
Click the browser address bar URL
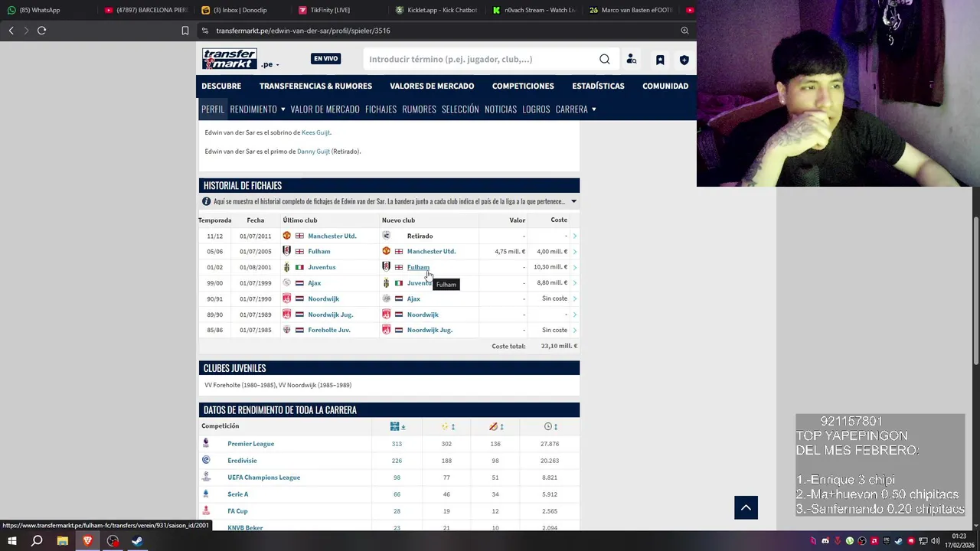(303, 31)
